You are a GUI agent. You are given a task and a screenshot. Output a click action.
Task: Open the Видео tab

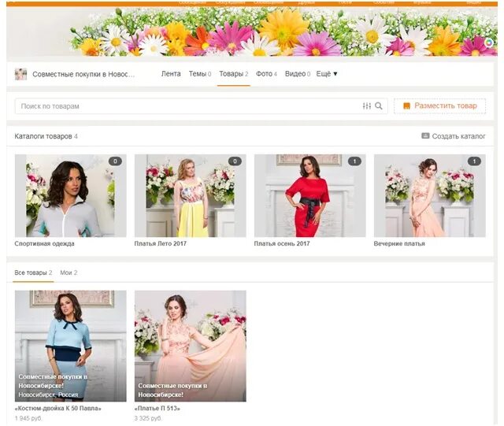coord(298,74)
